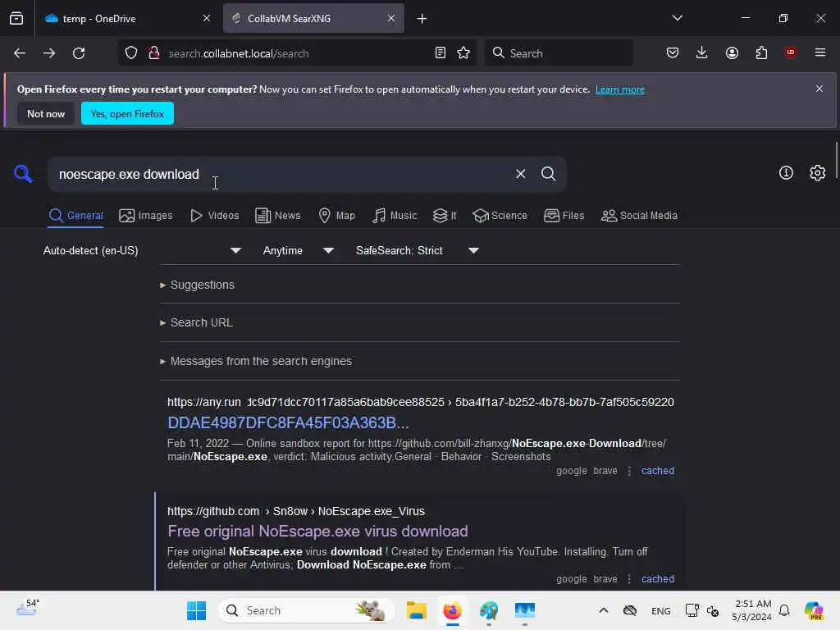This screenshot has width=840, height=630.
Task: Submit the SearXNG search with magnifier button
Action: point(548,174)
